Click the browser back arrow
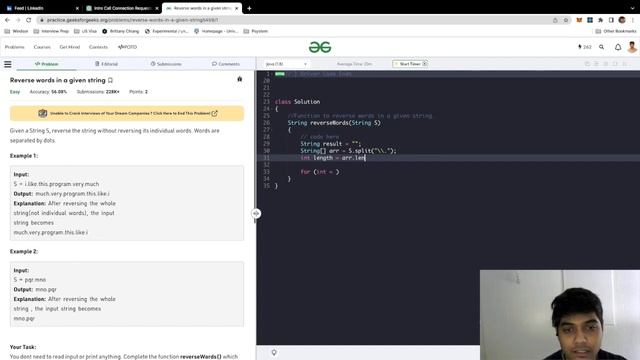 pos(7,20)
